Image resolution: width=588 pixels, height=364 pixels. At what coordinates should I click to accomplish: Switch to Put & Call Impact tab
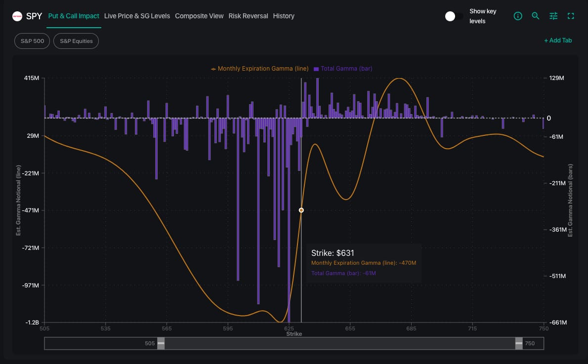pyautogui.click(x=74, y=16)
